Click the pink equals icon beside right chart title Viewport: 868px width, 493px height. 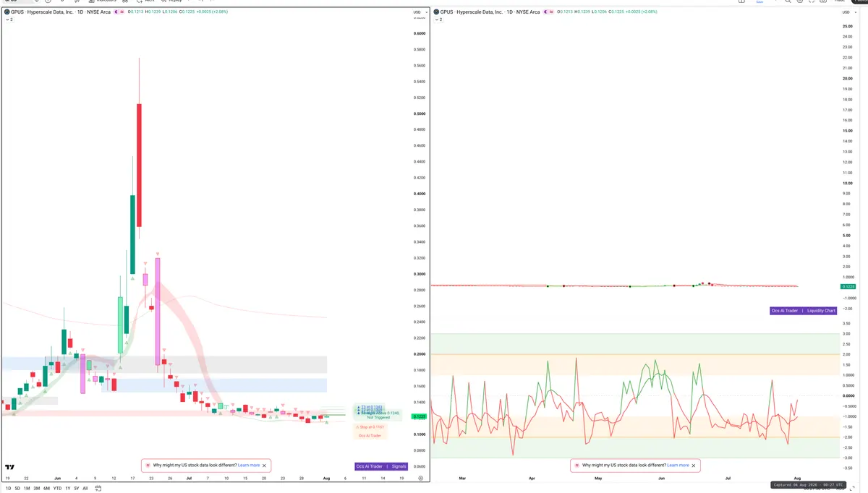pos(551,12)
